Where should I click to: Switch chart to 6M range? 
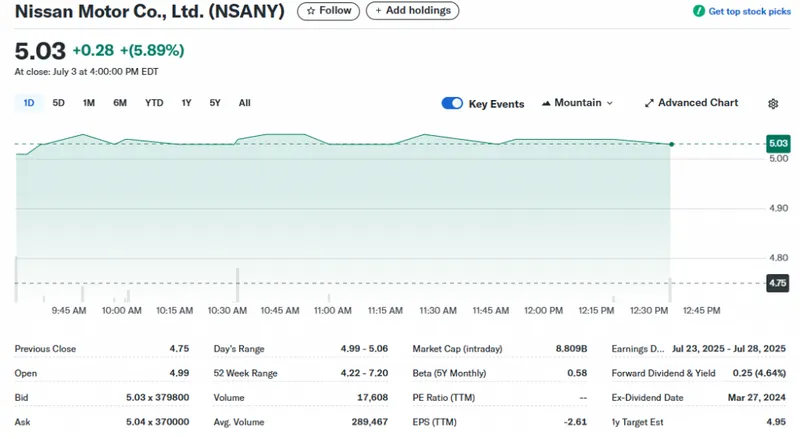tap(120, 103)
